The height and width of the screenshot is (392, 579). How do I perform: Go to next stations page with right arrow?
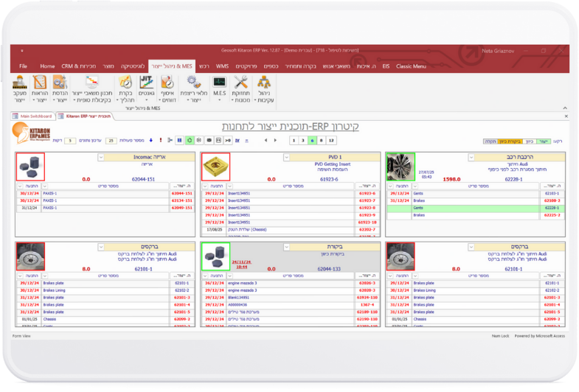coord(275,141)
